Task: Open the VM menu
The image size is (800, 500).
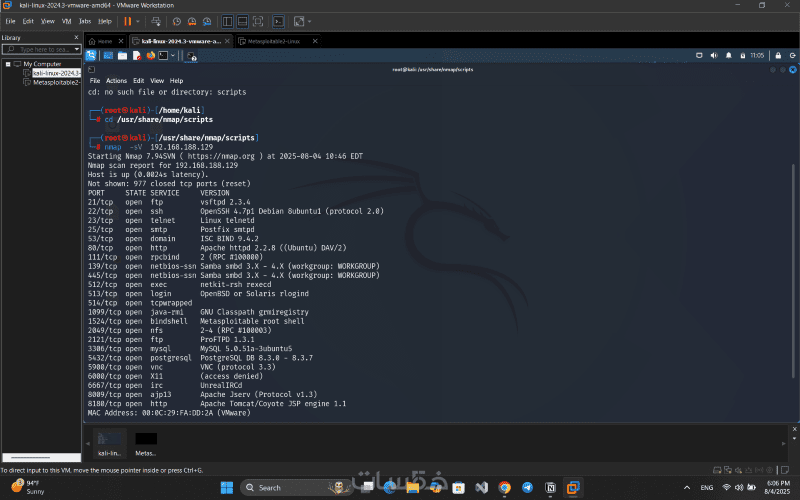Action: [66, 21]
